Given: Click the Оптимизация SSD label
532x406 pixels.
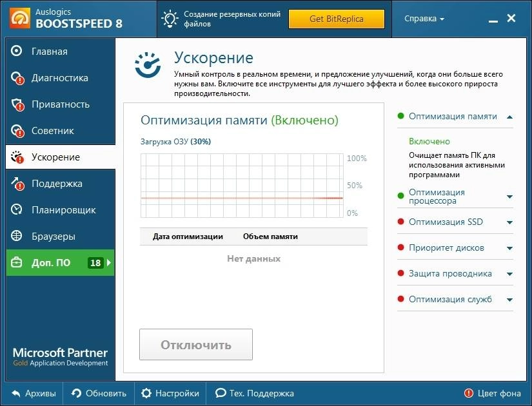Looking at the screenshot, I should [446, 222].
